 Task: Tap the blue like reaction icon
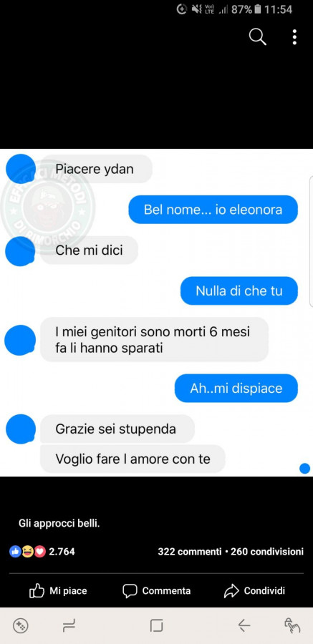pos(15,552)
